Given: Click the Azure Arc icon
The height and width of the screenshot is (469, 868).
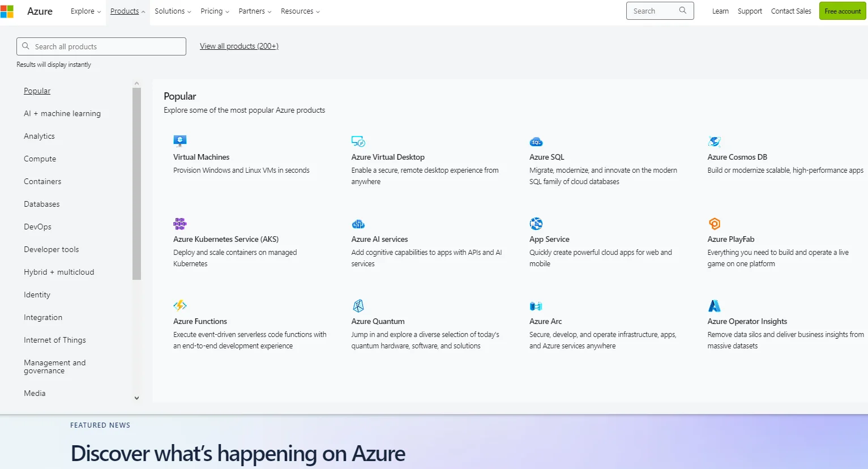Looking at the screenshot, I should (536, 306).
